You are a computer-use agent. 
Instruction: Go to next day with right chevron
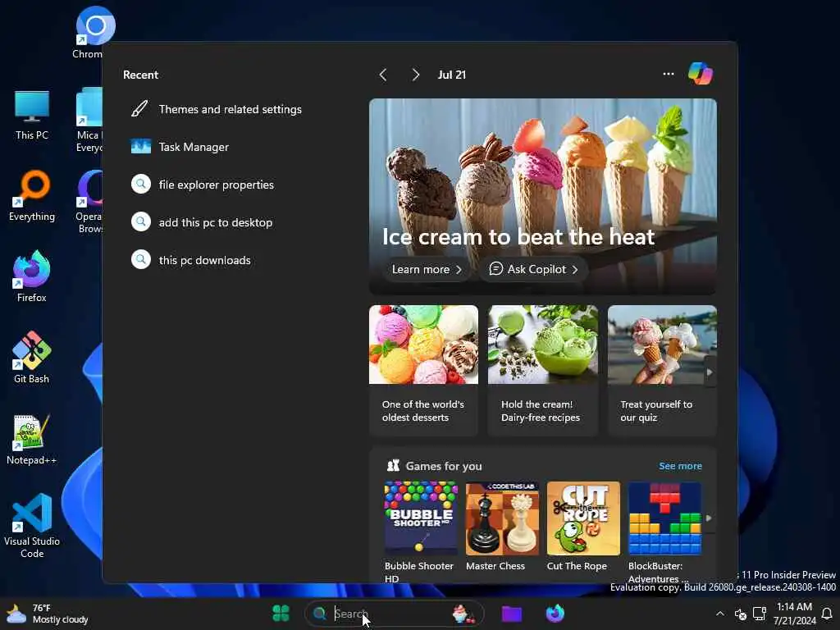coord(415,75)
